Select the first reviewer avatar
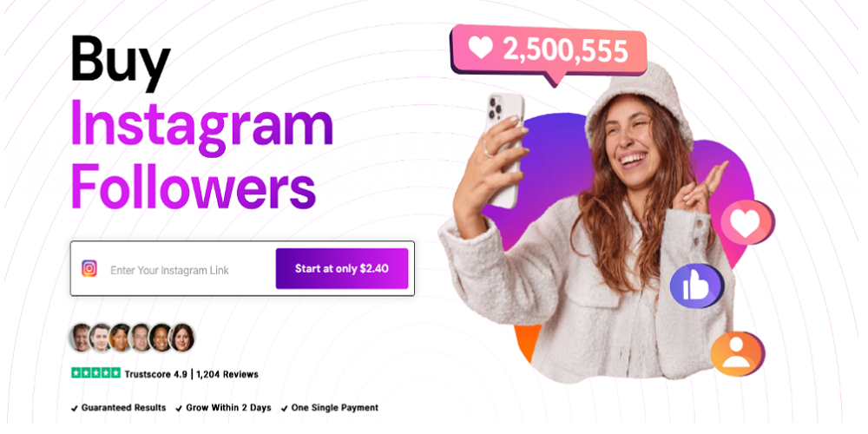The width and height of the screenshot is (868, 434). [81, 338]
